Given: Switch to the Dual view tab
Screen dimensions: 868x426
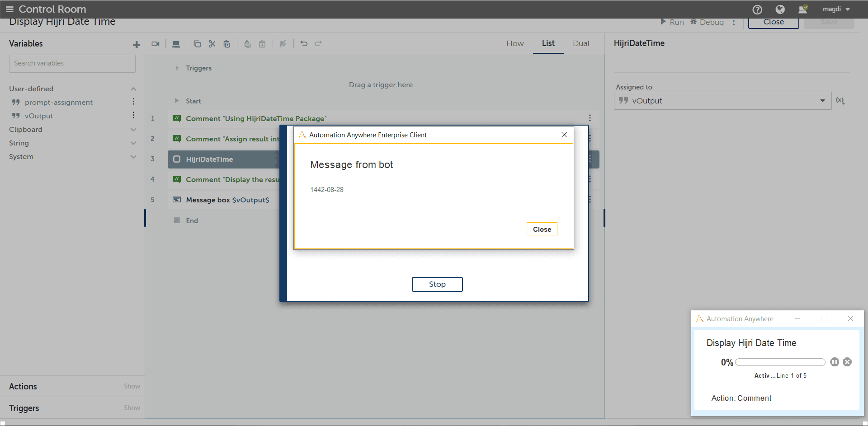Looking at the screenshot, I should pos(581,43).
